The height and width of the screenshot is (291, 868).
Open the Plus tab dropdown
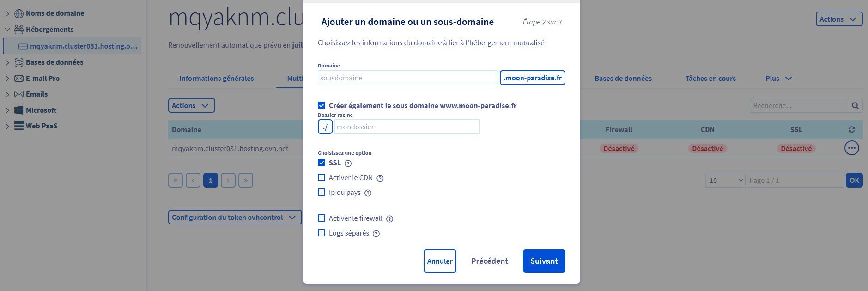(x=778, y=79)
